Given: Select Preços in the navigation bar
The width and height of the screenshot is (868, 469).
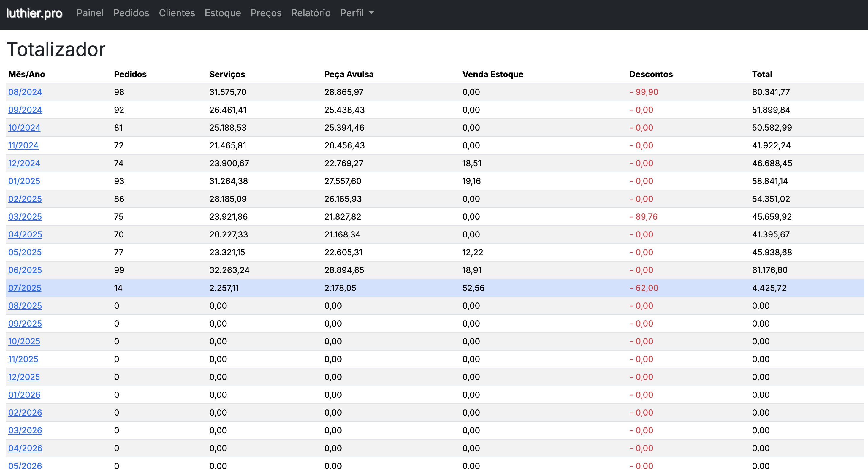Looking at the screenshot, I should coord(266,13).
